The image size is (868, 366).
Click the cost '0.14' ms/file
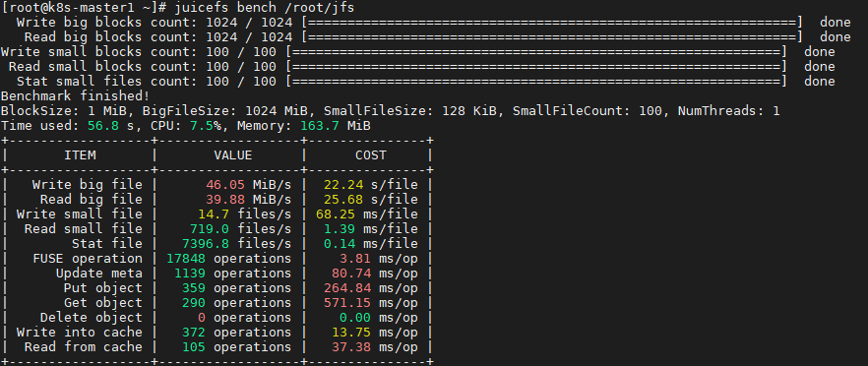pyautogui.click(x=340, y=244)
